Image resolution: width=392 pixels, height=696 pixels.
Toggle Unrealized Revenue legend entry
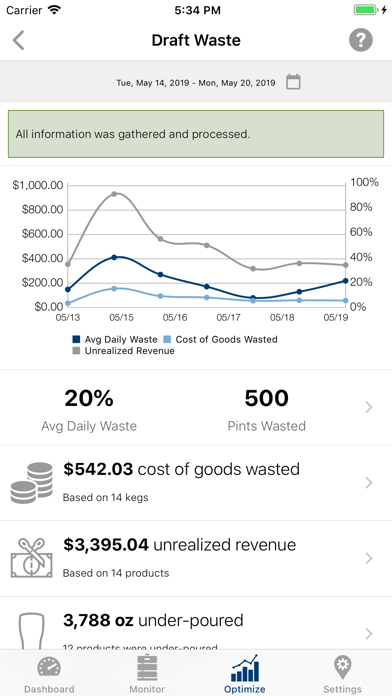coord(123,351)
